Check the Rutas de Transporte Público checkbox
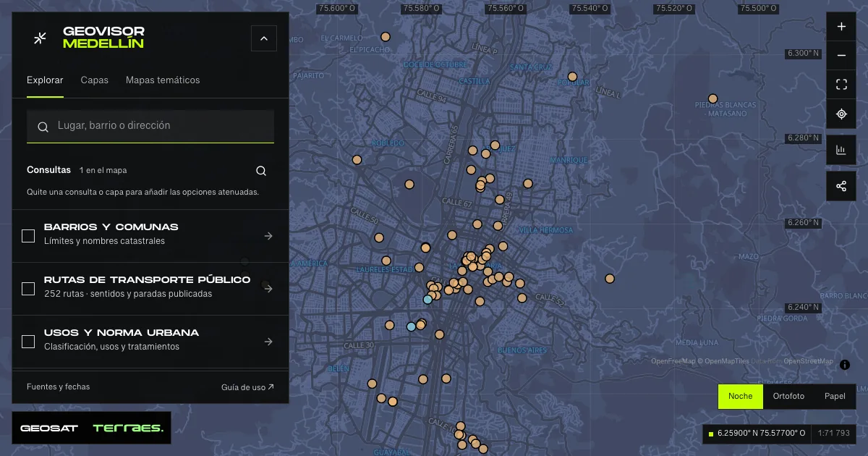Viewport: 868px width, 456px height. pos(28,289)
